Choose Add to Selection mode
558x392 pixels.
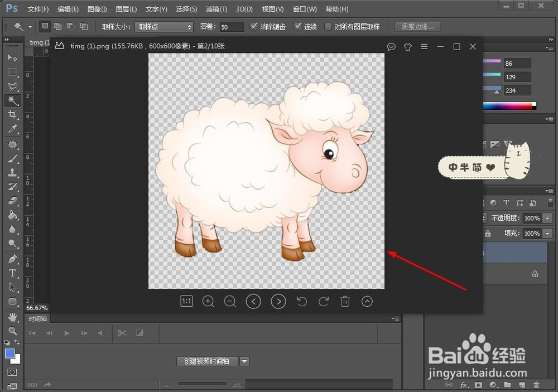57,26
